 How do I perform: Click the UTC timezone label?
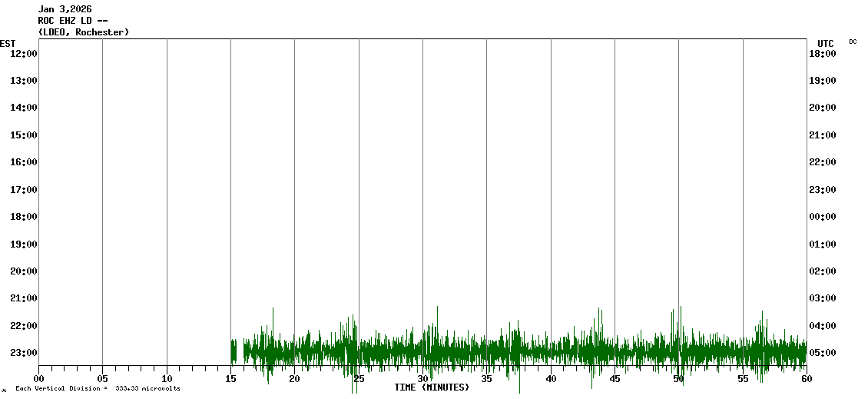pyautogui.click(x=826, y=43)
